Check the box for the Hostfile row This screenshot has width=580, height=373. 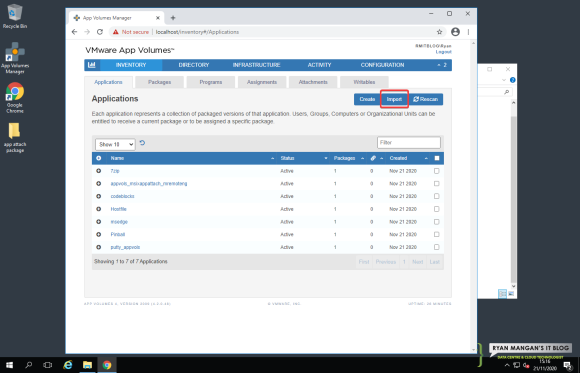(437, 209)
